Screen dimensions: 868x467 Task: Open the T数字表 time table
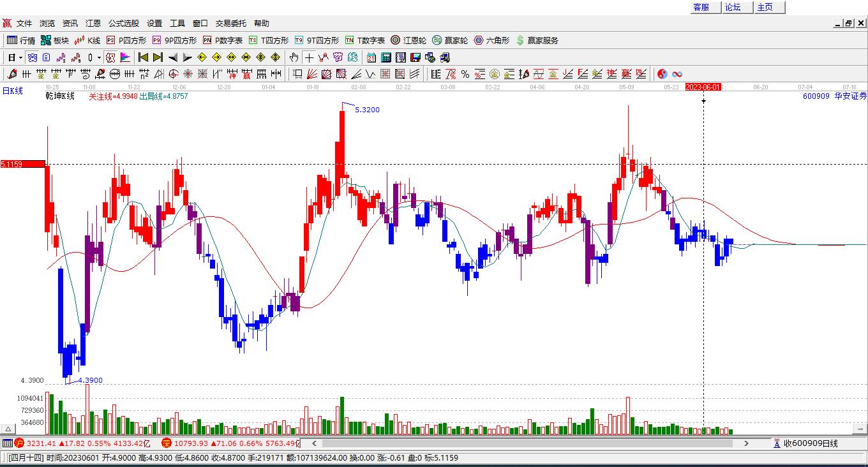(365, 40)
